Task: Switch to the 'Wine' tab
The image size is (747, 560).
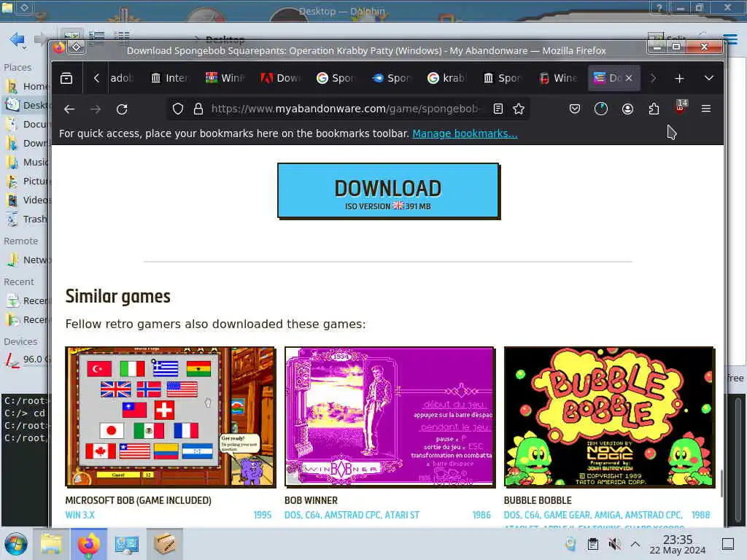Action: [x=557, y=78]
